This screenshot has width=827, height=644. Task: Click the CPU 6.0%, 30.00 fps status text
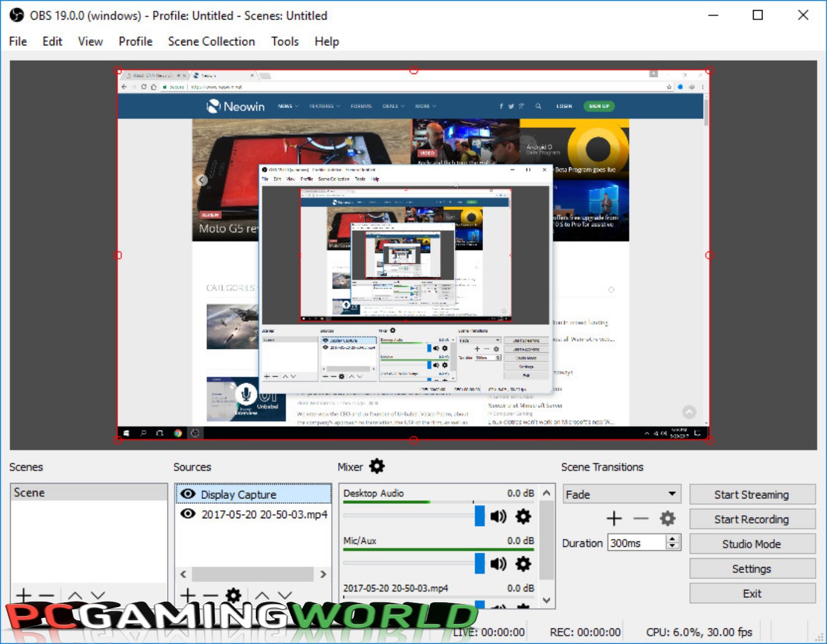[699, 632]
